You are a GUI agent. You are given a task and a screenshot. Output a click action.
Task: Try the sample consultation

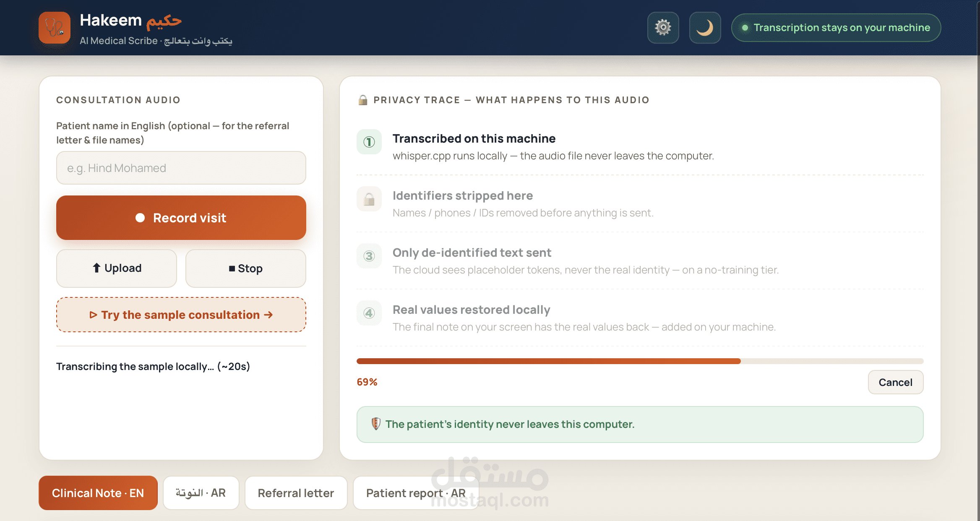tap(181, 315)
